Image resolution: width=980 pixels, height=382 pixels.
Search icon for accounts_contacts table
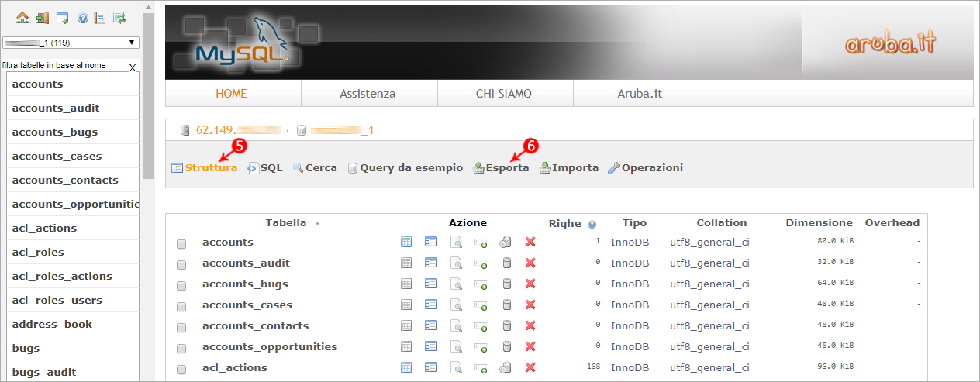click(x=456, y=326)
